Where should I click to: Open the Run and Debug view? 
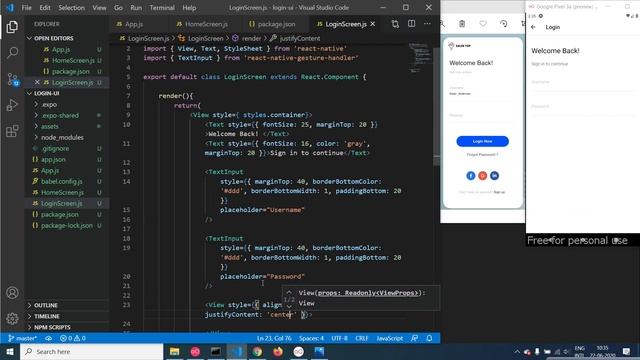point(12,105)
